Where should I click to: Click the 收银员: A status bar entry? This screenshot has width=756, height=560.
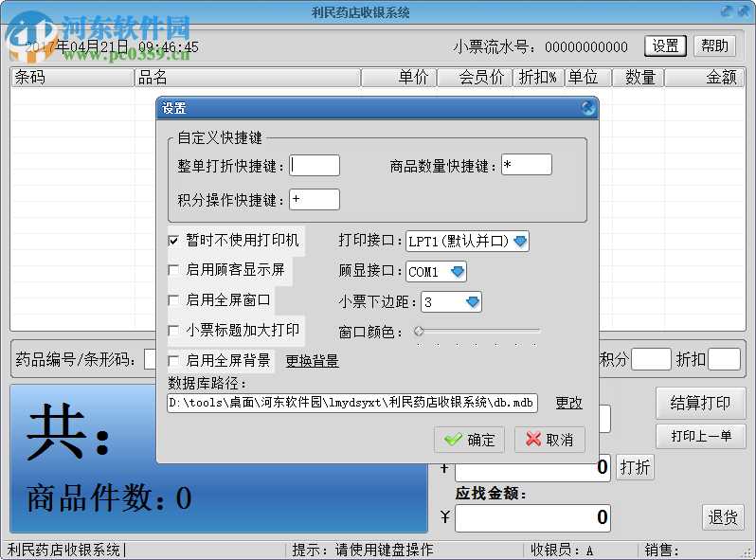[561, 550]
